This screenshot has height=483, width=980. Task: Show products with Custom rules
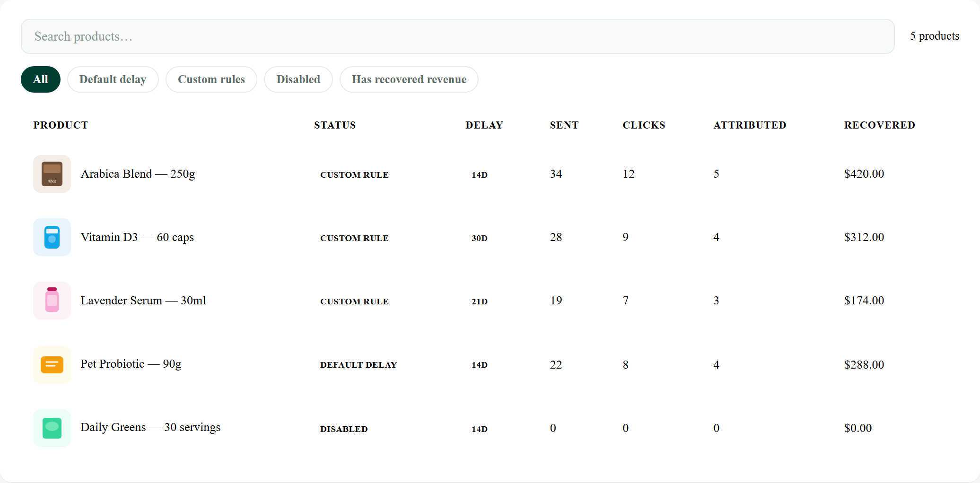pyautogui.click(x=211, y=79)
